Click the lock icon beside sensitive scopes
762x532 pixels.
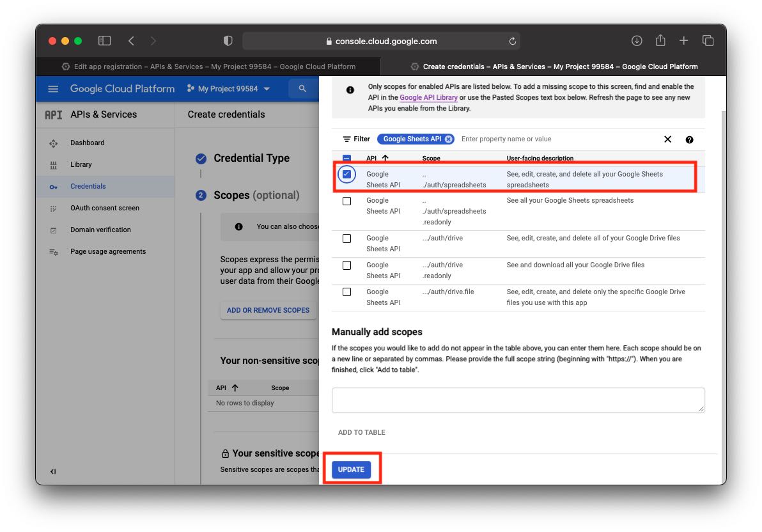(225, 453)
